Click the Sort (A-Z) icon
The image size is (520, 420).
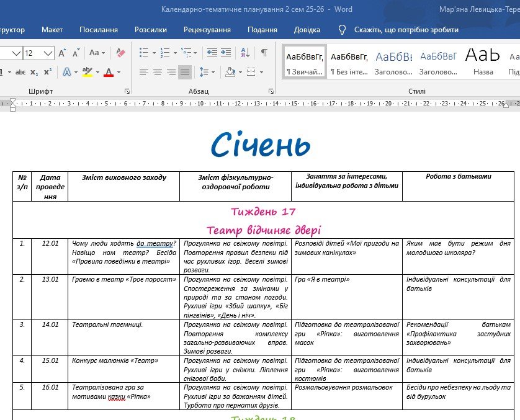tap(245, 53)
